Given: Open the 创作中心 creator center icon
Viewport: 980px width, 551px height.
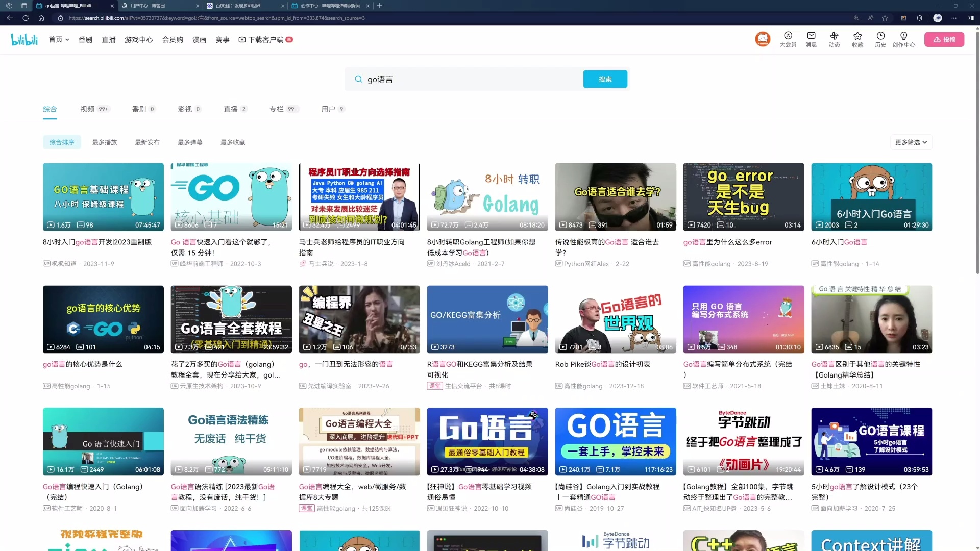Looking at the screenshot, I should (903, 39).
